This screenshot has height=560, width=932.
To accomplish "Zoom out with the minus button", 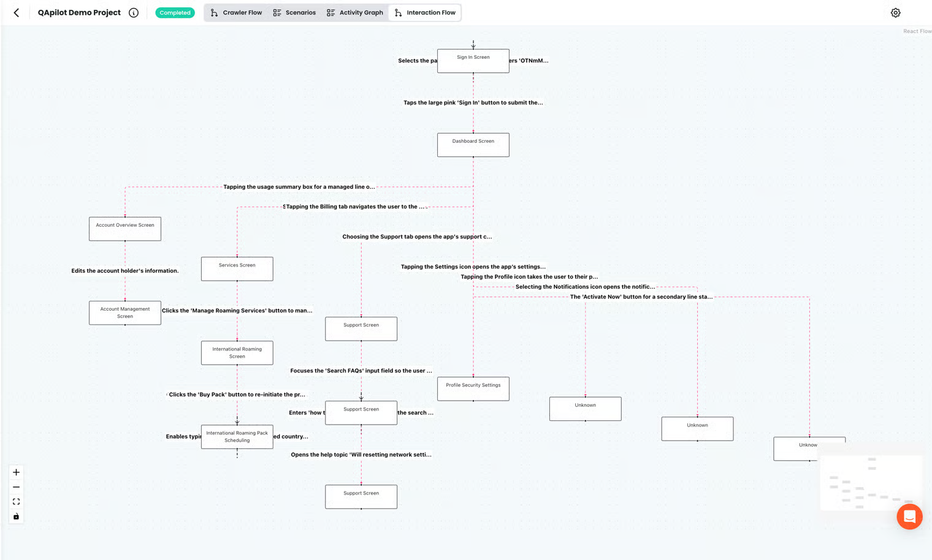I will coord(17,487).
